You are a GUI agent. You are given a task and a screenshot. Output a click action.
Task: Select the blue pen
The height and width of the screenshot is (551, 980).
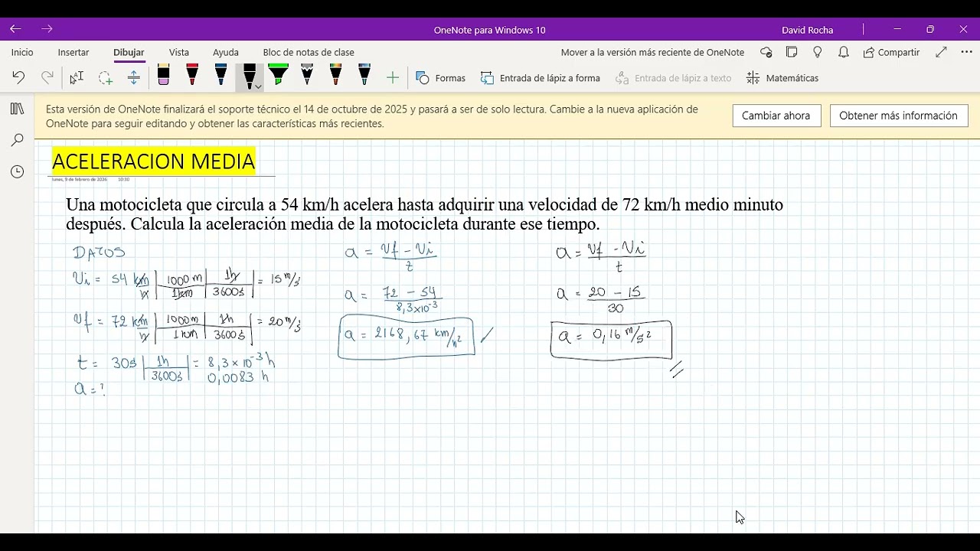[221, 75]
